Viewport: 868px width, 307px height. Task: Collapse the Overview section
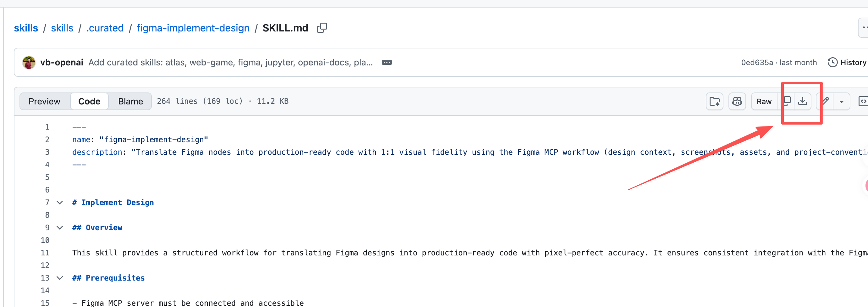point(60,228)
